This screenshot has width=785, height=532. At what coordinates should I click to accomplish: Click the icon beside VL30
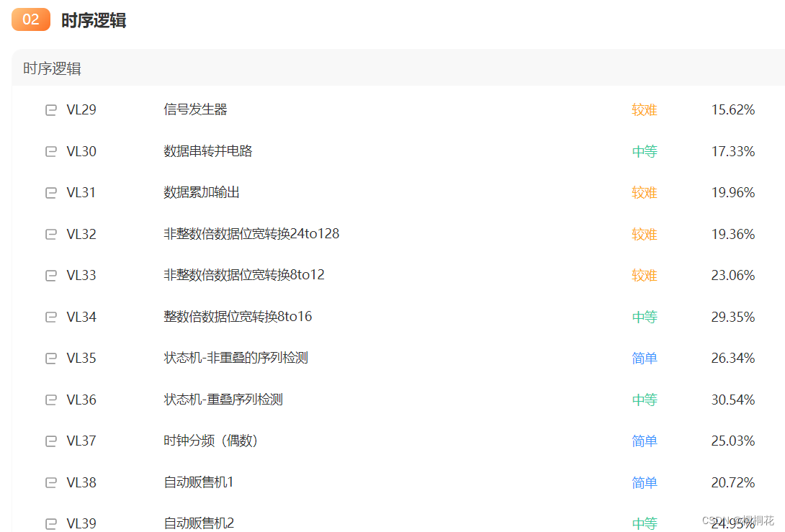51,151
